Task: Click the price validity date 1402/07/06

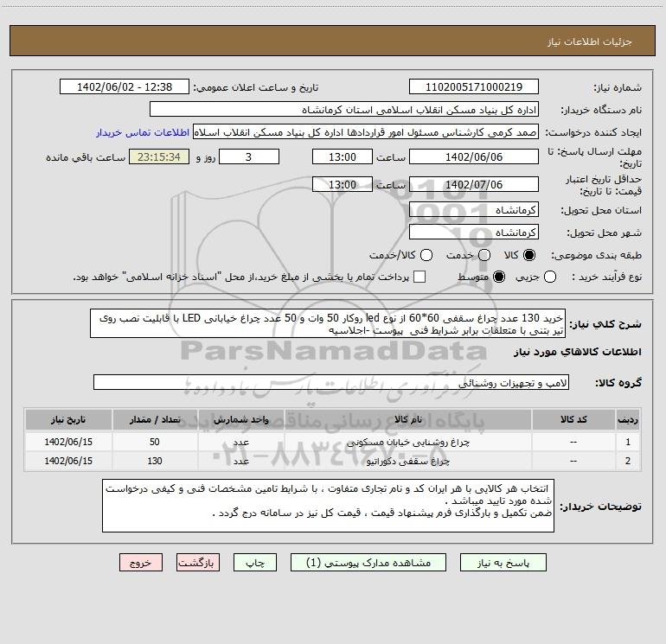Action: pyautogui.click(x=474, y=184)
